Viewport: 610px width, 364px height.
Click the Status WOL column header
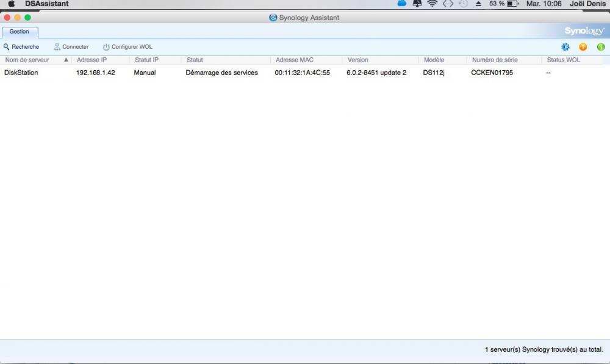tap(564, 60)
